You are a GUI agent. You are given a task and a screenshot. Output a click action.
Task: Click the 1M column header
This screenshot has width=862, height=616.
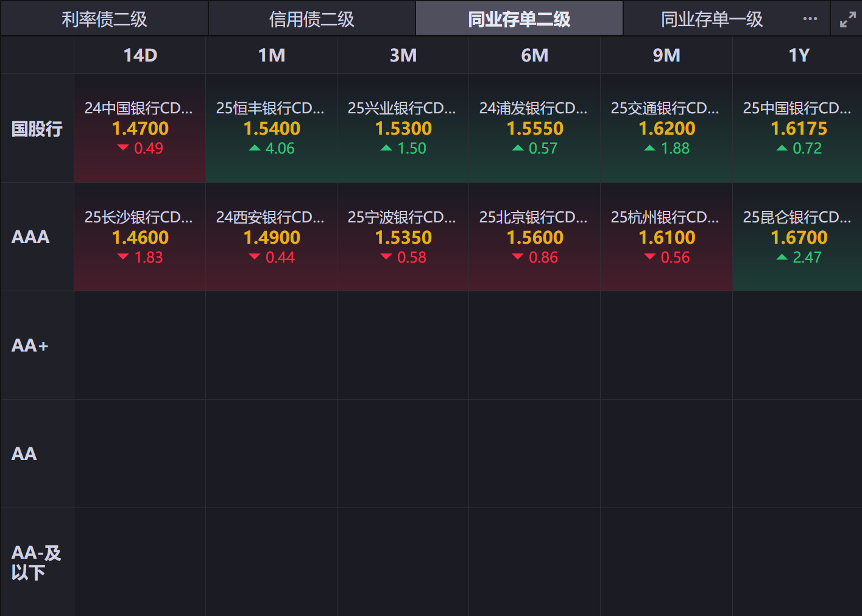tap(272, 55)
